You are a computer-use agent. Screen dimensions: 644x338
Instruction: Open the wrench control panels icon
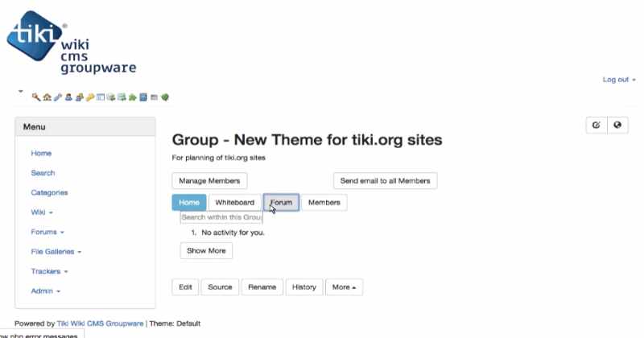click(58, 97)
